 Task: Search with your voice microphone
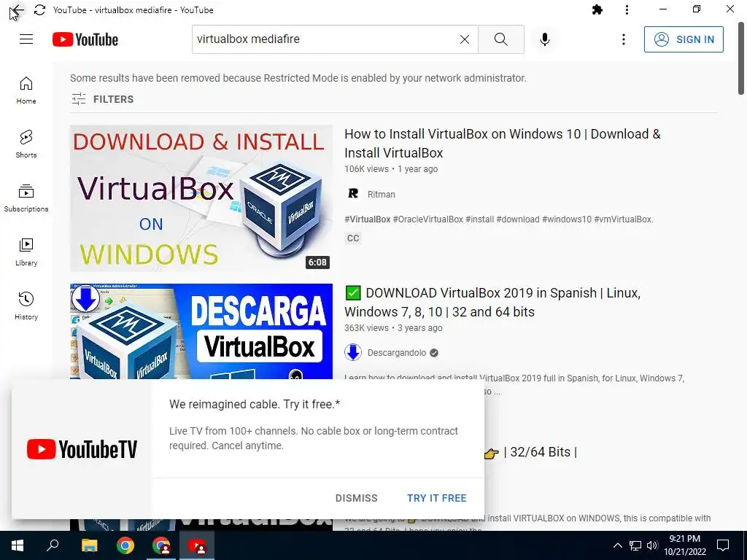coord(545,39)
